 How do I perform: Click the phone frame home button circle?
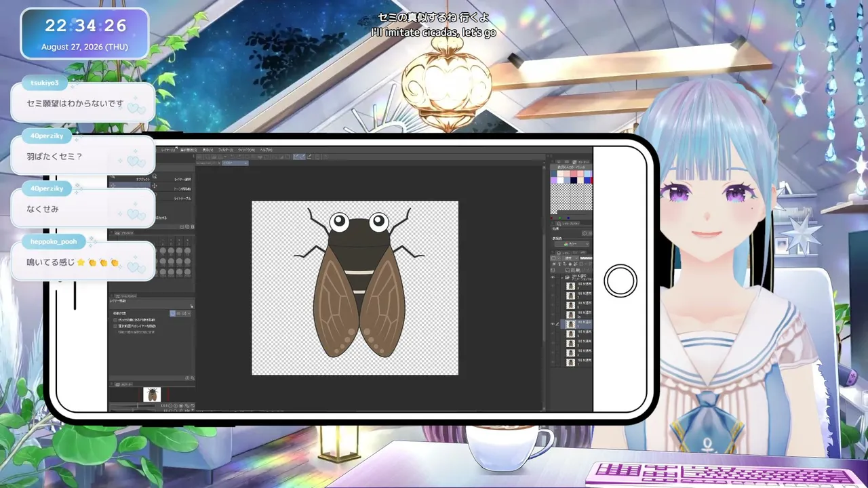(x=620, y=281)
